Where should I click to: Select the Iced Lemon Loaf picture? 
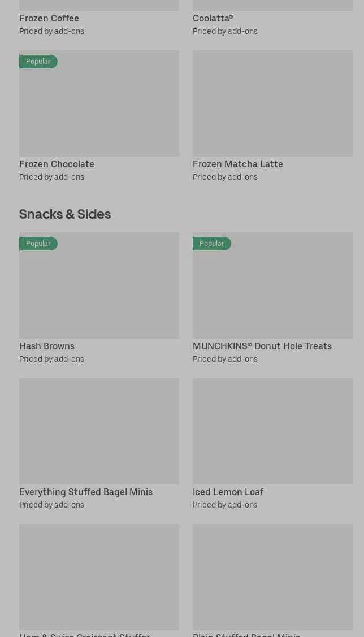[x=272, y=431]
